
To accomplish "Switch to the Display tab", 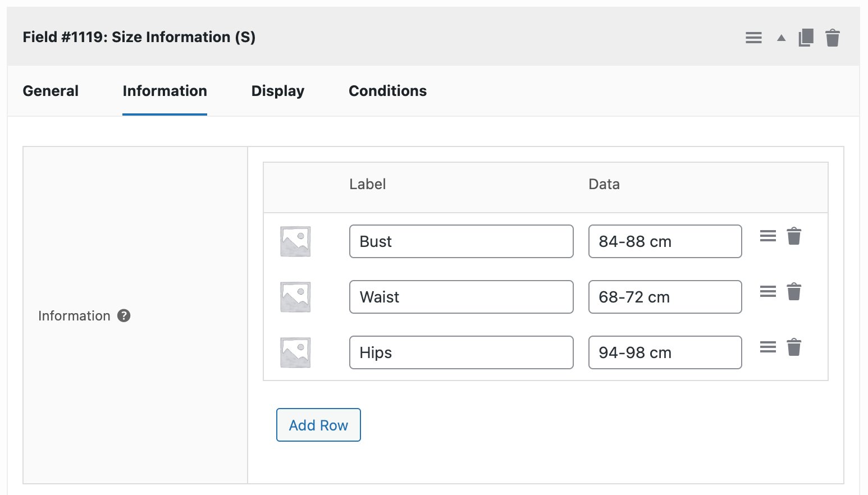I will tap(277, 90).
